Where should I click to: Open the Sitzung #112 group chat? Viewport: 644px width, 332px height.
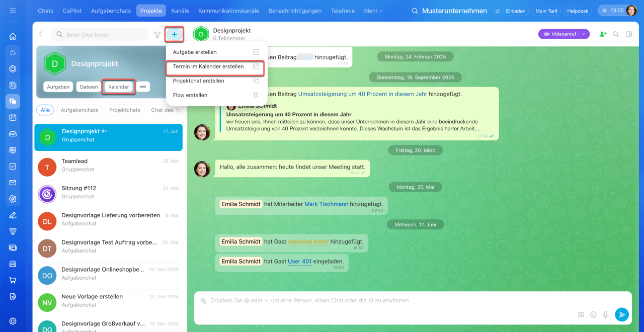108,193
